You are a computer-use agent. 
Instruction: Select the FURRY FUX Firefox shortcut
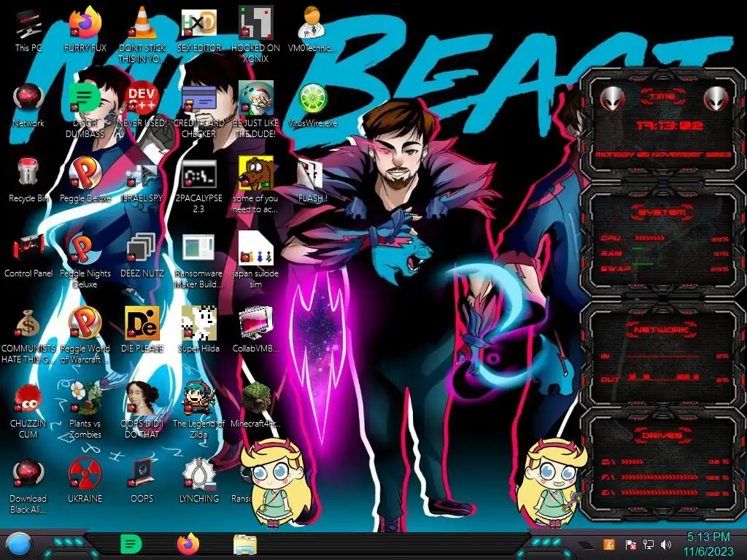coord(85,30)
